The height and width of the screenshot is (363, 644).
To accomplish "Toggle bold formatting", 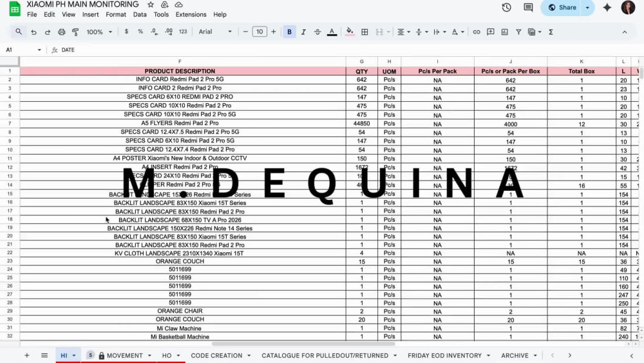I will (289, 32).
